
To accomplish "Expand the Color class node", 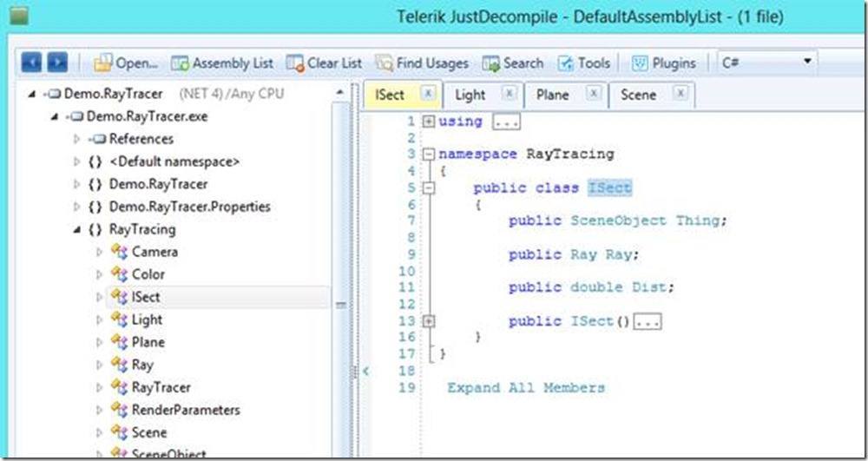I will pyautogui.click(x=100, y=274).
